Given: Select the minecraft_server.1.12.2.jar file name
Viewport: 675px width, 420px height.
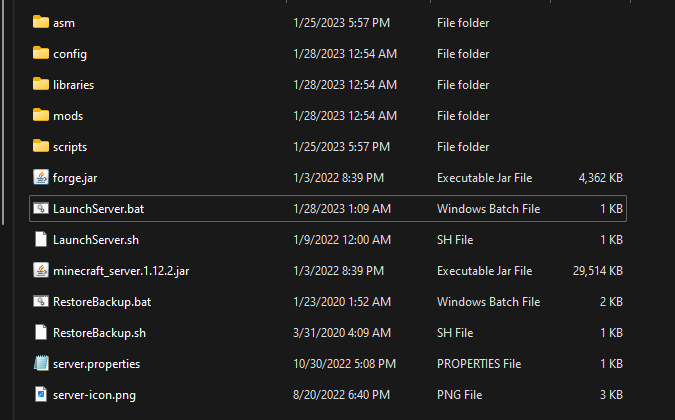Looking at the screenshot, I should (121, 271).
